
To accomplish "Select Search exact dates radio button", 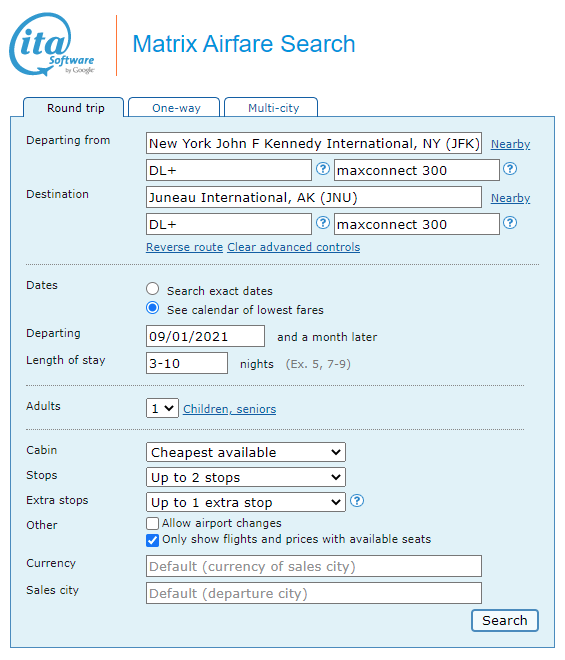I will 152,289.
